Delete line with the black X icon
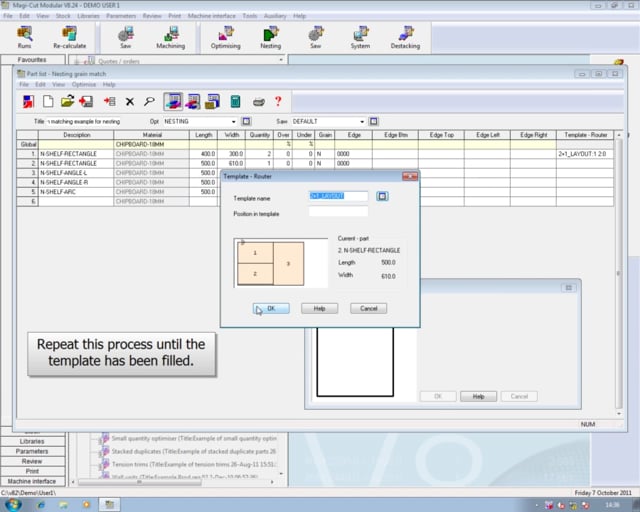Image resolution: width=640 pixels, height=512 pixels. click(130, 102)
